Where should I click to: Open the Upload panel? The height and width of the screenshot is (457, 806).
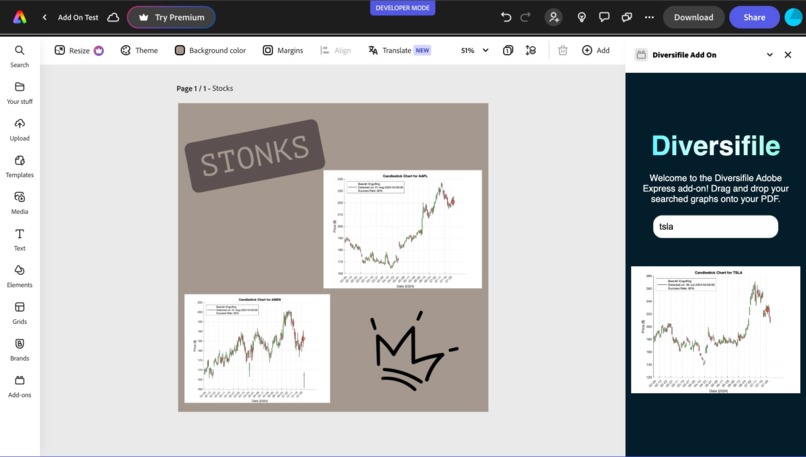[x=20, y=130]
